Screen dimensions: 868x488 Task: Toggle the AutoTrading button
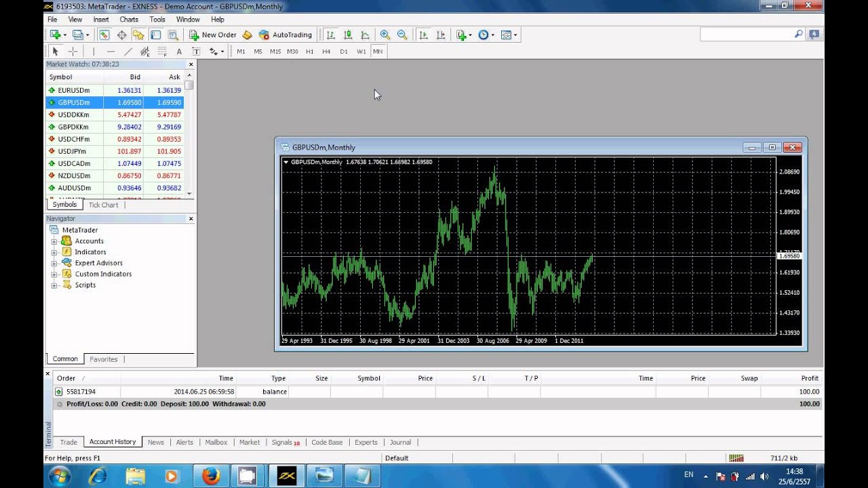[x=285, y=35]
